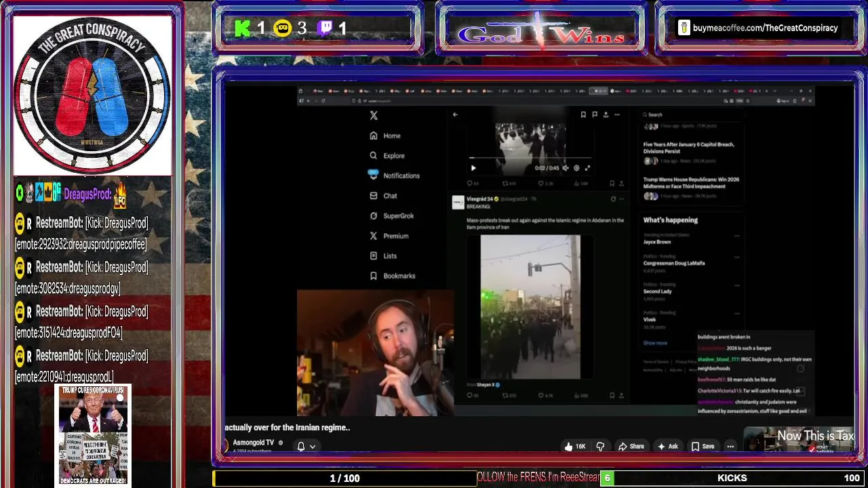
Task: Open the January 6 Capitol Breach news story
Action: [x=688, y=147]
